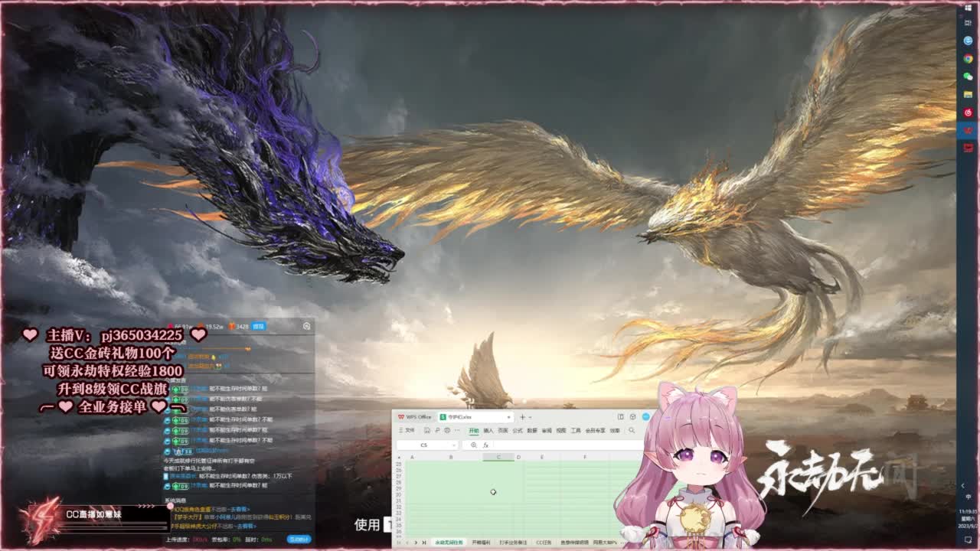Click the blue button at chat panel bottom
This screenshot has width=980, height=551.
click(299, 539)
